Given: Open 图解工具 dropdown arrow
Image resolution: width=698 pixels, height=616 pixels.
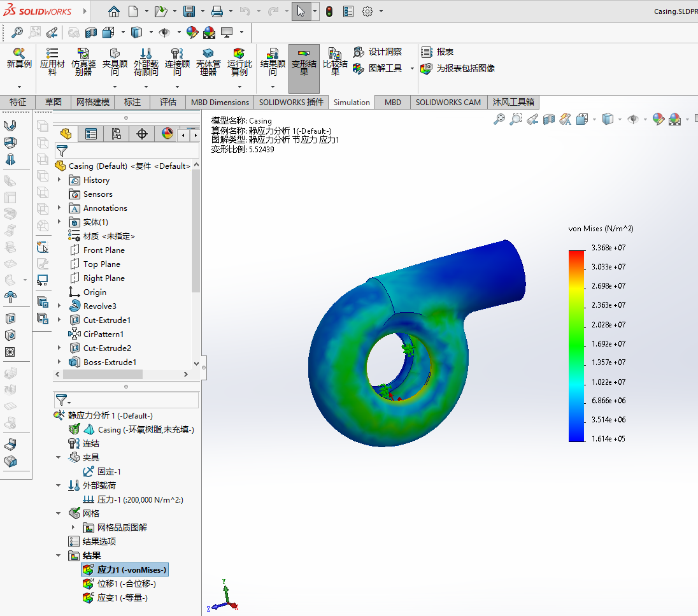Looking at the screenshot, I should (412, 69).
